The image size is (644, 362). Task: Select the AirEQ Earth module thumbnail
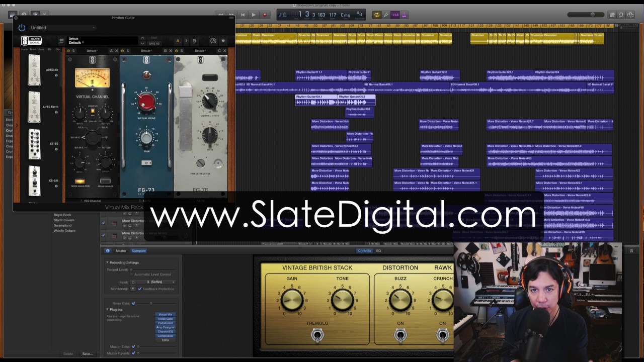click(x=34, y=107)
